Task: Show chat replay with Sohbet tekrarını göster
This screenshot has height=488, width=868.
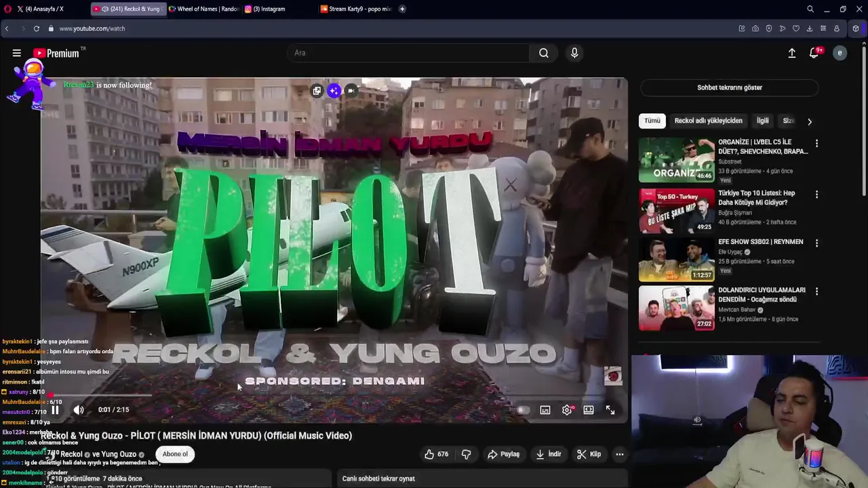Action: 730,87
